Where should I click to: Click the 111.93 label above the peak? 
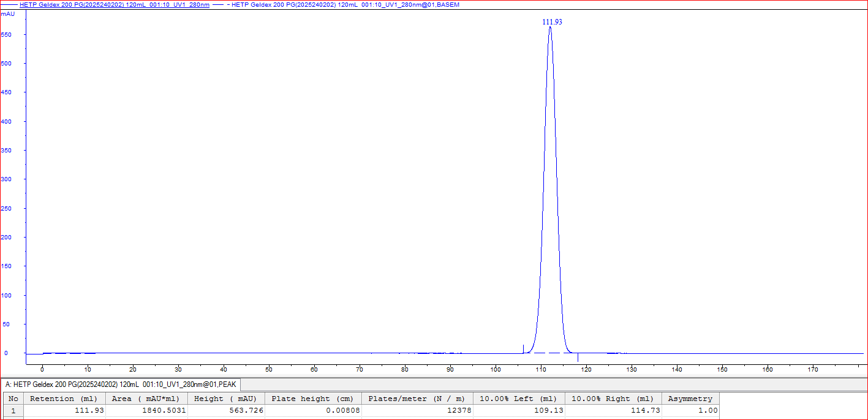pos(552,21)
